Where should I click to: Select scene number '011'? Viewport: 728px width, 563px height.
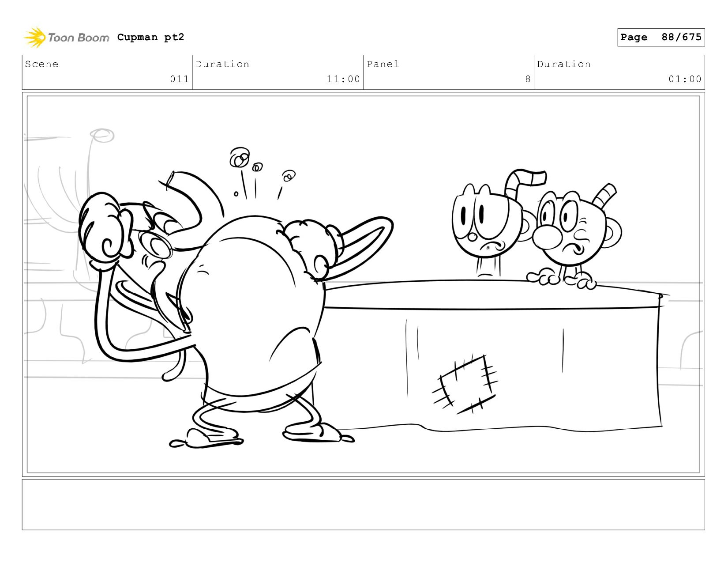180,79
